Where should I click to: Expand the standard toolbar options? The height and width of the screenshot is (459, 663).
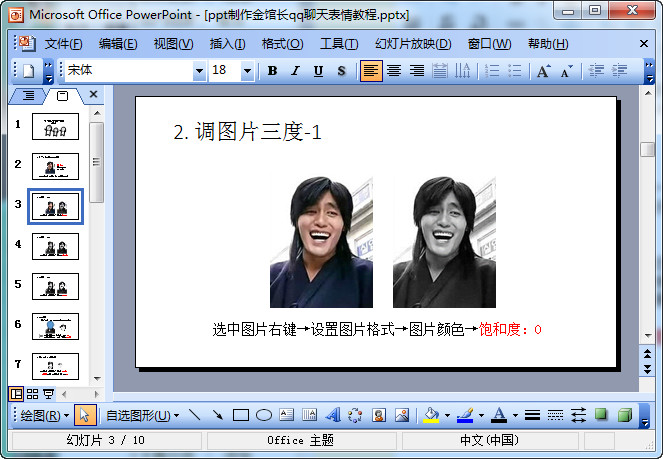(x=49, y=71)
